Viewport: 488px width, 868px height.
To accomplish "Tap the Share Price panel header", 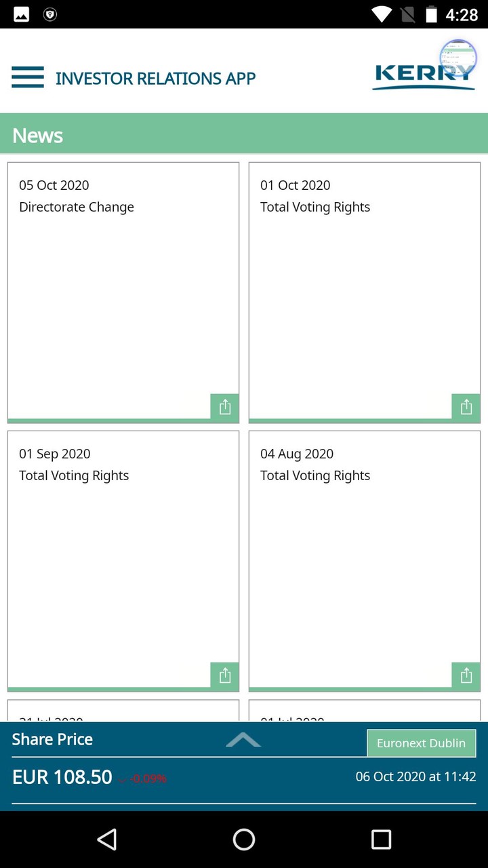I will [52, 739].
